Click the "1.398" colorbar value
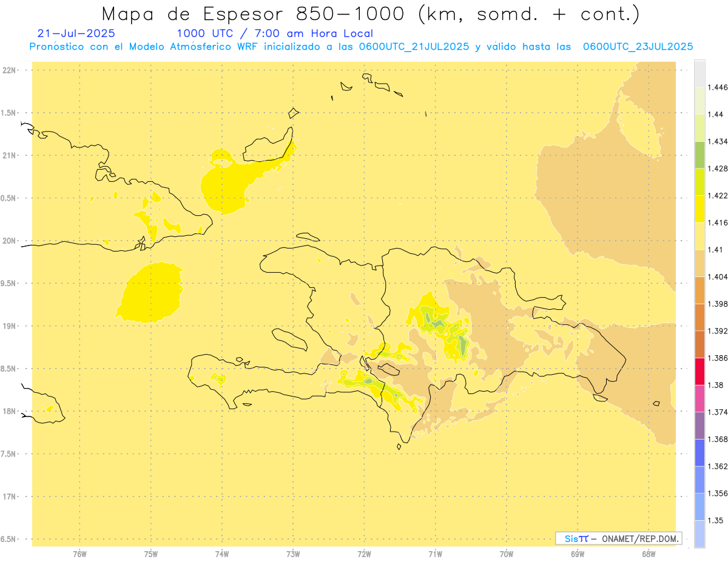Image resolution: width=728 pixels, height=562 pixels. (x=719, y=304)
